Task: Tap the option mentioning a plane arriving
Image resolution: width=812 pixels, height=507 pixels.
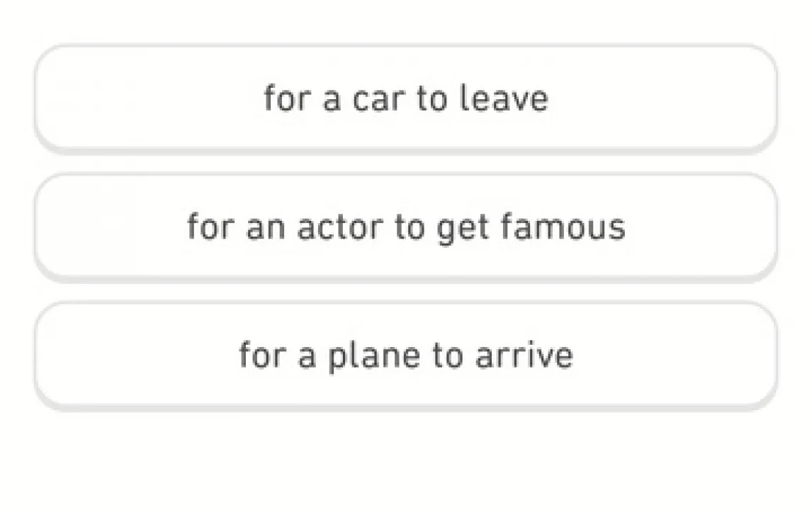Action: (x=405, y=355)
